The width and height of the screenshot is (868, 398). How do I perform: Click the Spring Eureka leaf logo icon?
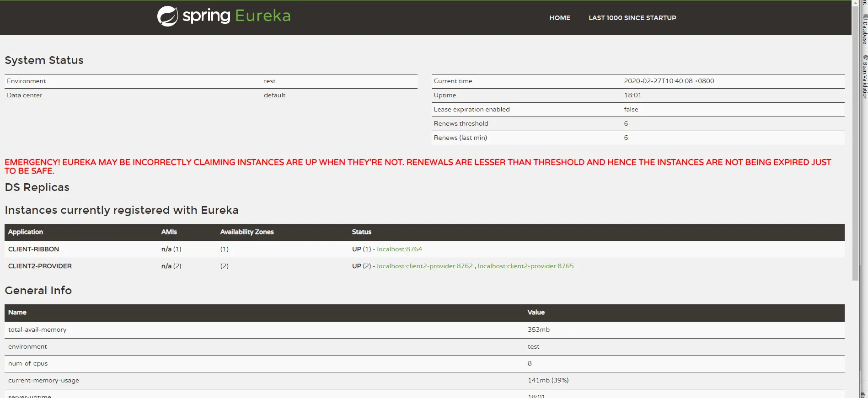tap(167, 16)
